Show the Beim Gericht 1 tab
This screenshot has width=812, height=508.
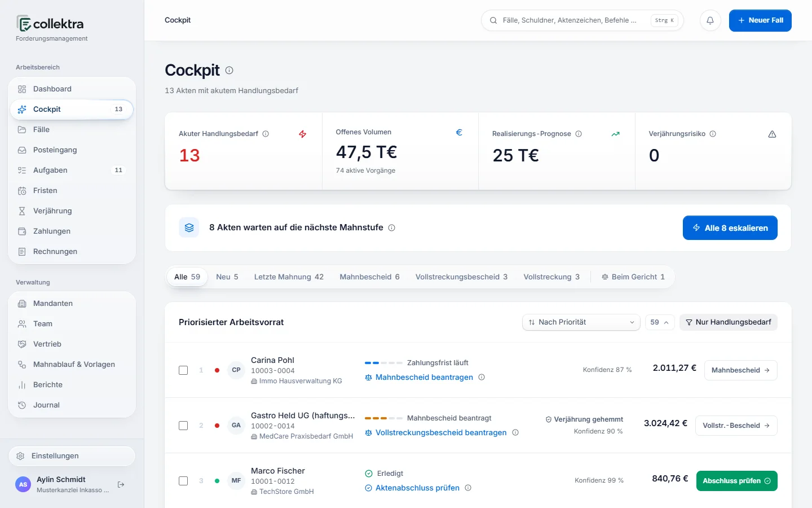coord(633,277)
